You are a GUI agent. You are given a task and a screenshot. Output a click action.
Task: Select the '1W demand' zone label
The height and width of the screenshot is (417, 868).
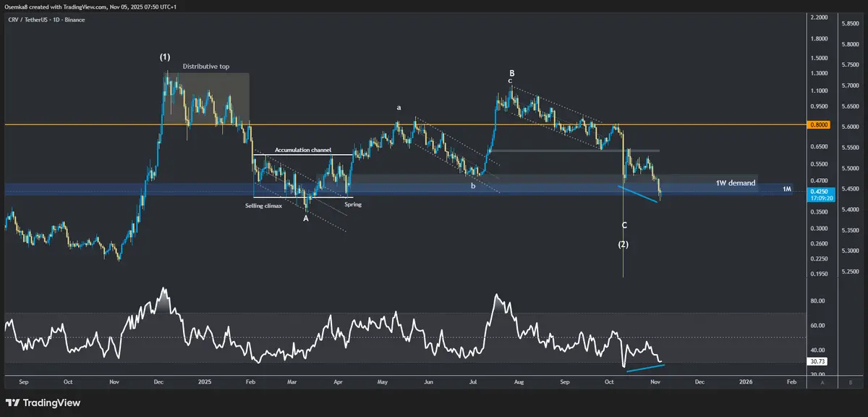(x=736, y=183)
